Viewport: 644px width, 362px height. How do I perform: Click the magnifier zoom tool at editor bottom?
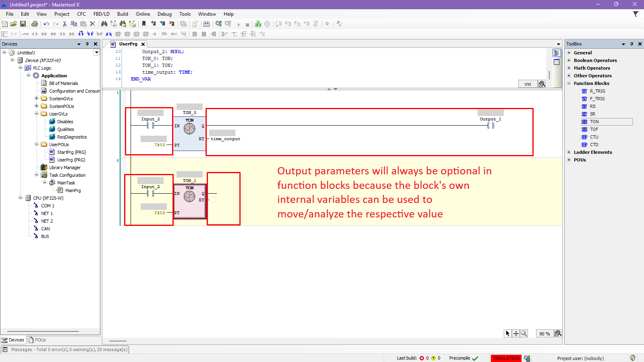point(524,333)
